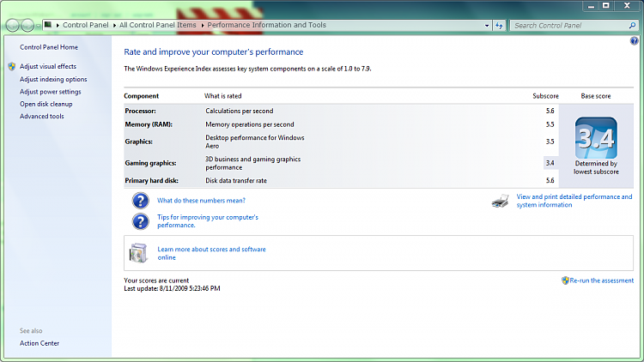Click 'Calculations per second' text
This screenshot has width=644, height=362.
pyautogui.click(x=240, y=111)
